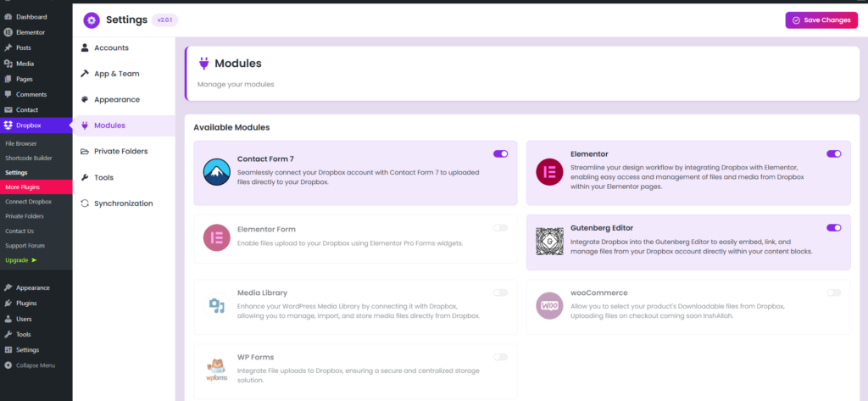
Task: Open Connect Dropbox submenu link
Action: click(28, 202)
